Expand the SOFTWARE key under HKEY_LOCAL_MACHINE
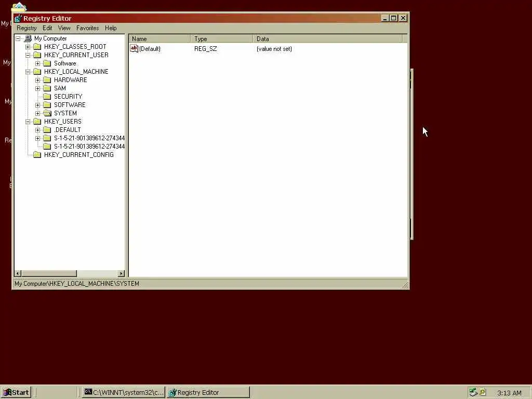The width and height of the screenshot is (532, 399). tap(37, 105)
